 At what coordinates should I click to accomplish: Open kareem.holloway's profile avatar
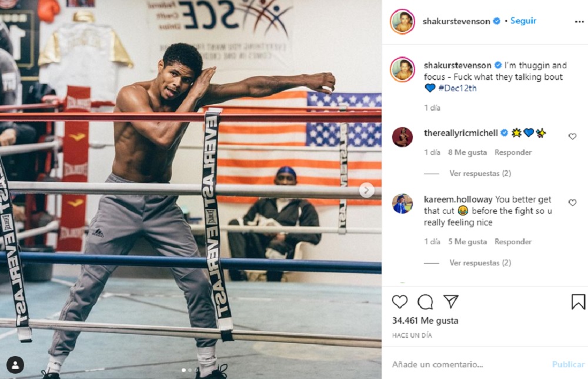coord(402,204)
